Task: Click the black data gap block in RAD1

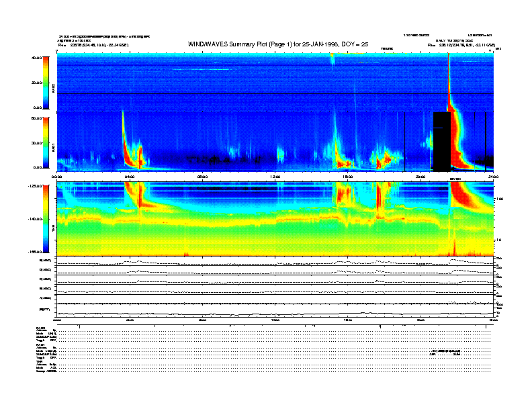Action: 442,142
